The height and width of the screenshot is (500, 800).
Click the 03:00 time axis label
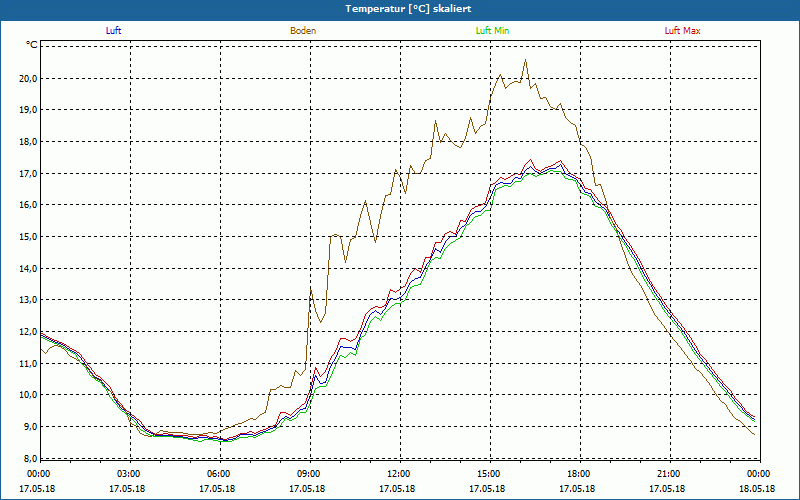(130, 474)
